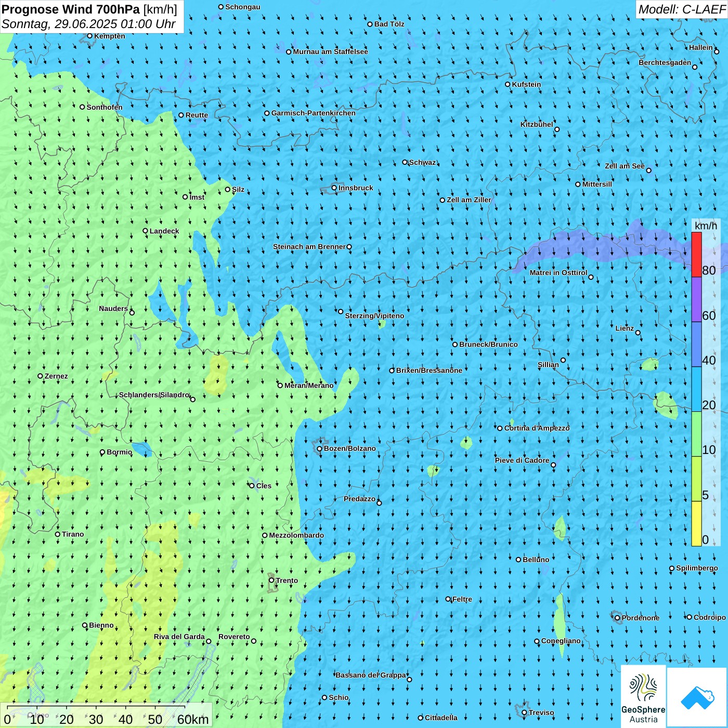This screenshot has width=728, height=728.
Task: Select the Schlanders/Silandro label
Action: [x=154, y=395]
